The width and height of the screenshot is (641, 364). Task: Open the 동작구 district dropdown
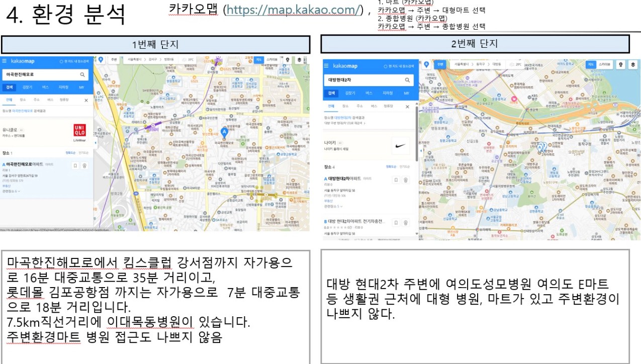coord(481,64)
